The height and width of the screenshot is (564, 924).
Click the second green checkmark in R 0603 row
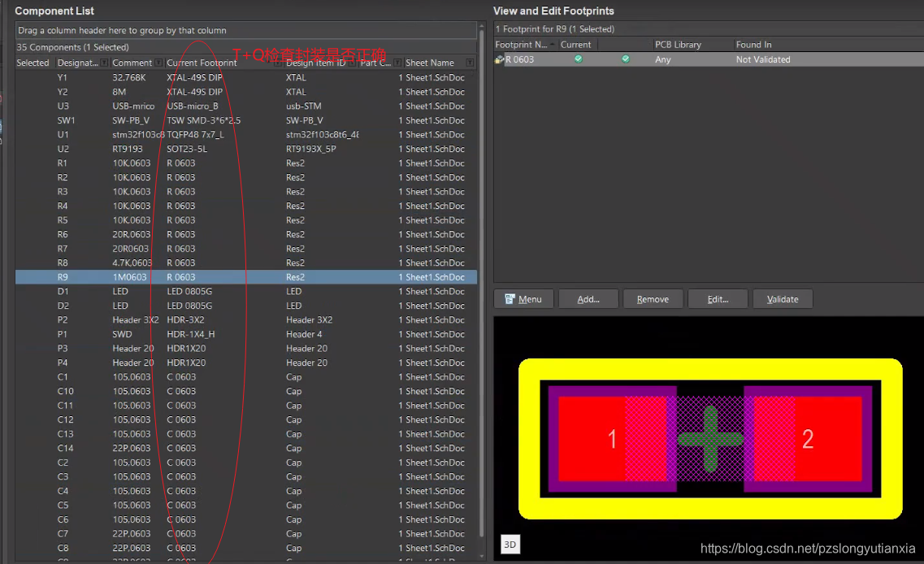click(625, 59)
